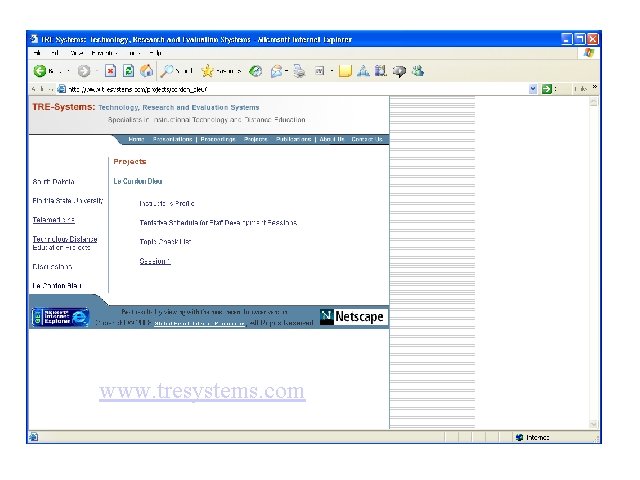This screenshot has height=480, width=640.
Task: Click the Internet zone globe in status bar
Action: click(519, 438)
